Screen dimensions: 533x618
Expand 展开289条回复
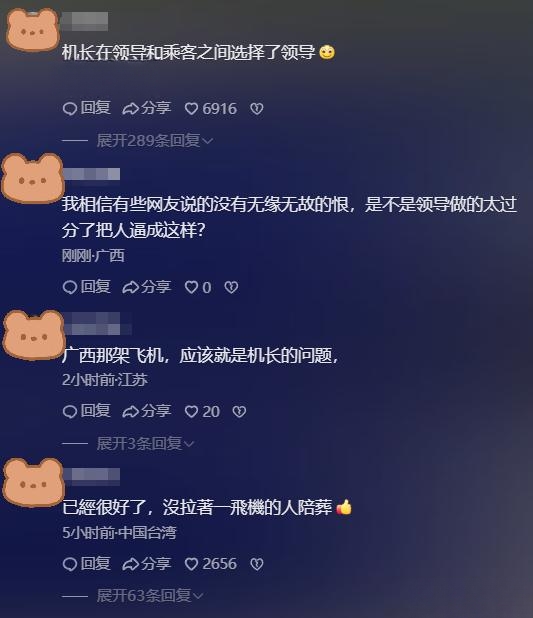[x=155, y=140]
